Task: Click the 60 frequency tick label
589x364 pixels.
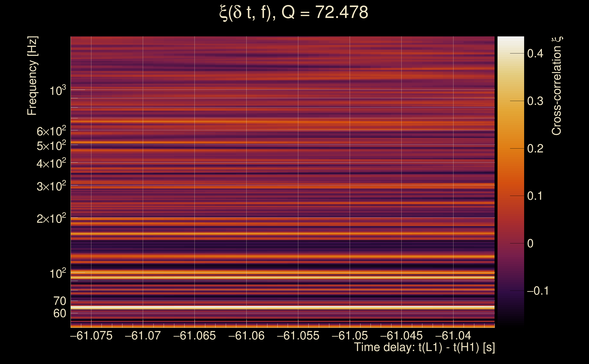Action: (59, 313)
